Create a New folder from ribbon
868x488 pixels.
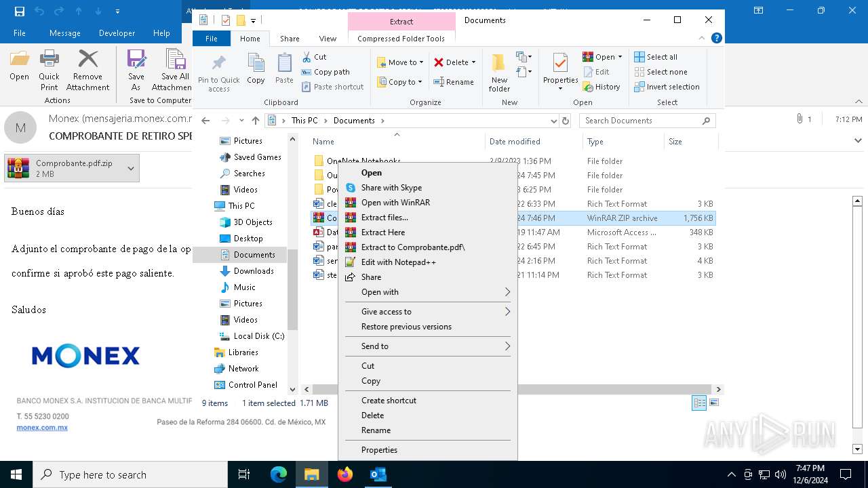click(x=499, y=73)
